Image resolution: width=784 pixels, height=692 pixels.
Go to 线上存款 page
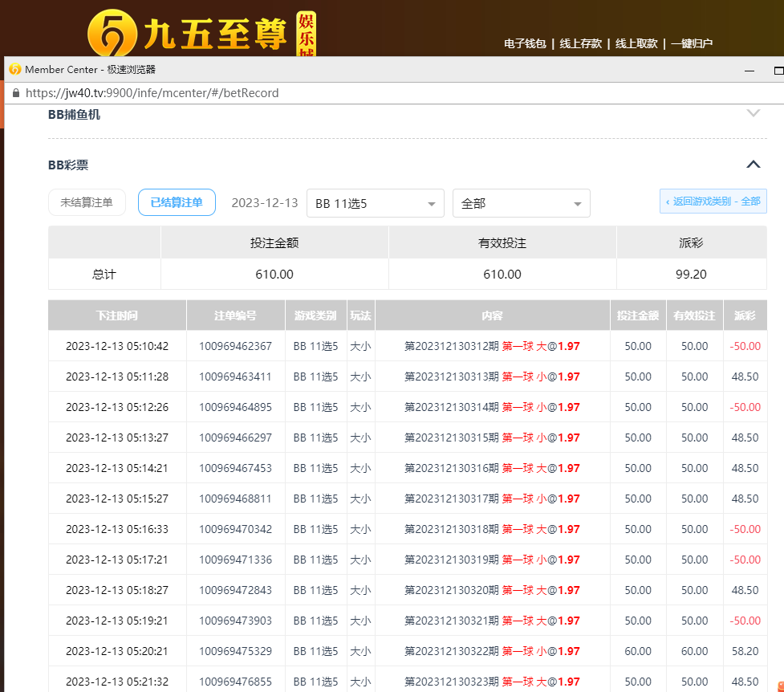[x=580, y=44]
